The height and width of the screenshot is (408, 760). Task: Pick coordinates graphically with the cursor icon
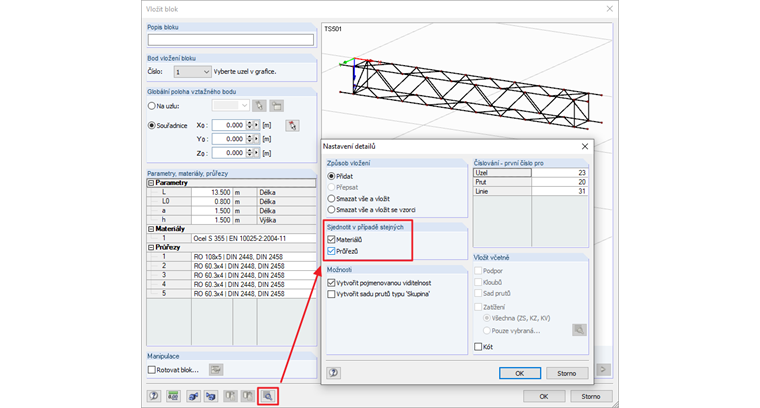292,126
